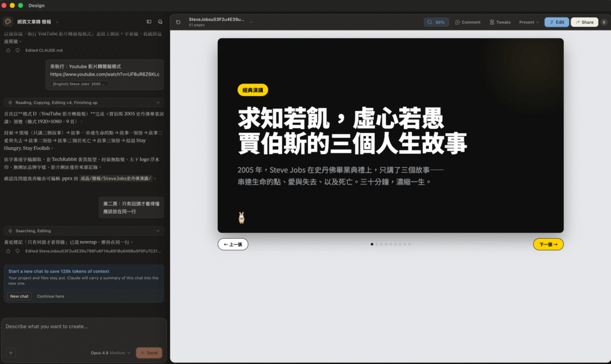Click the slide title 求知若飢，虛心若愚
The image size is (611, 364).
(341, 119)
